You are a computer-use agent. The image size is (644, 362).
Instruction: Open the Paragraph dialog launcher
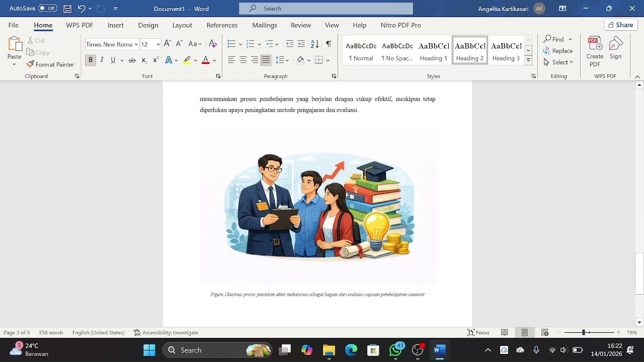334,76
